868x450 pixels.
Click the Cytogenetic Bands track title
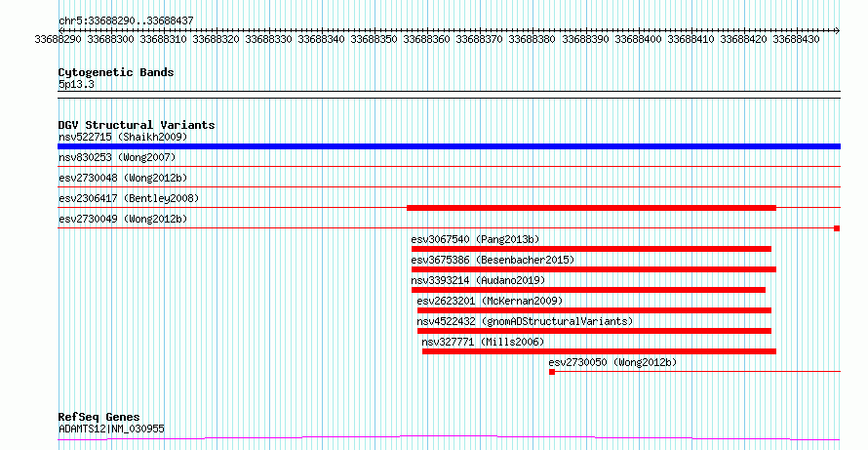coord(116,72)
